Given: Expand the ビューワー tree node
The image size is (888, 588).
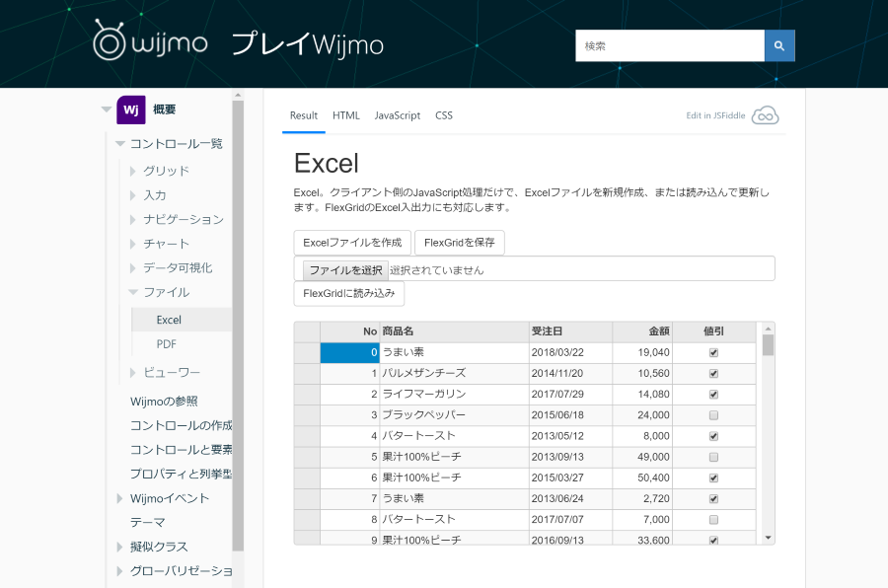Looking at the screenshot, I should point(132,373).
